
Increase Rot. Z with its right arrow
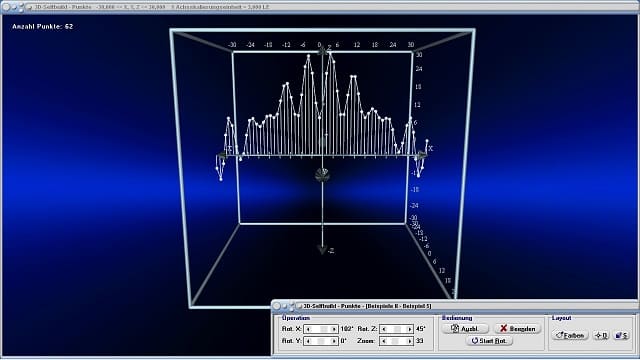[410, 329]
